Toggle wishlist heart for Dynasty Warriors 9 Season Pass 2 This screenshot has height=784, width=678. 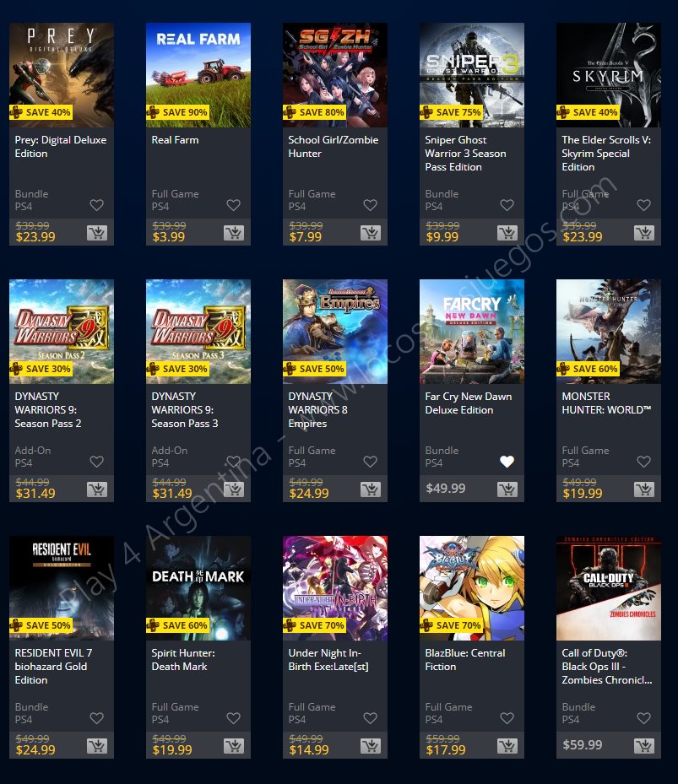[x=96, y=462]
